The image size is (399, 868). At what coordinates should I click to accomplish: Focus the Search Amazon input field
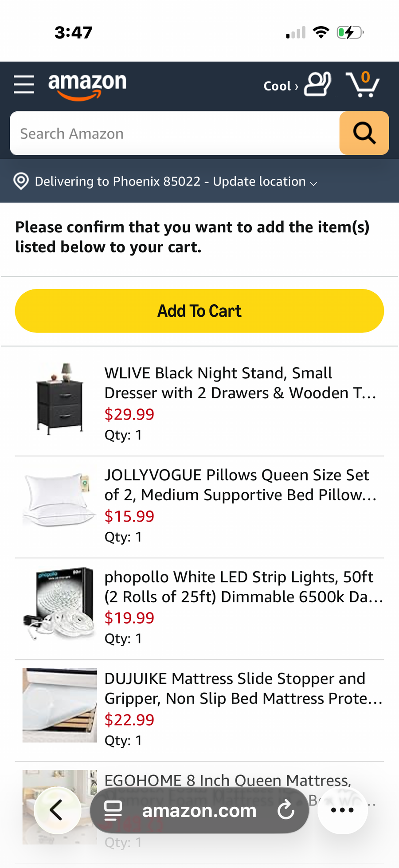(x=175, y=134)
